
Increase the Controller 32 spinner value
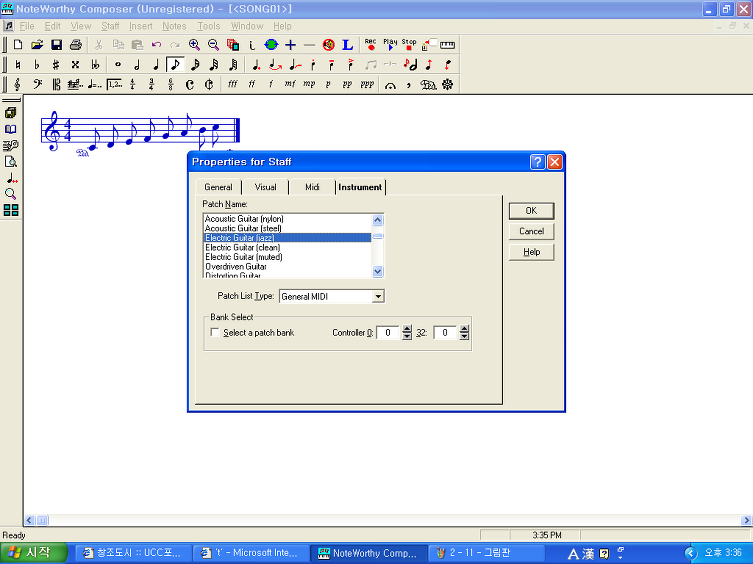point(464,329)
